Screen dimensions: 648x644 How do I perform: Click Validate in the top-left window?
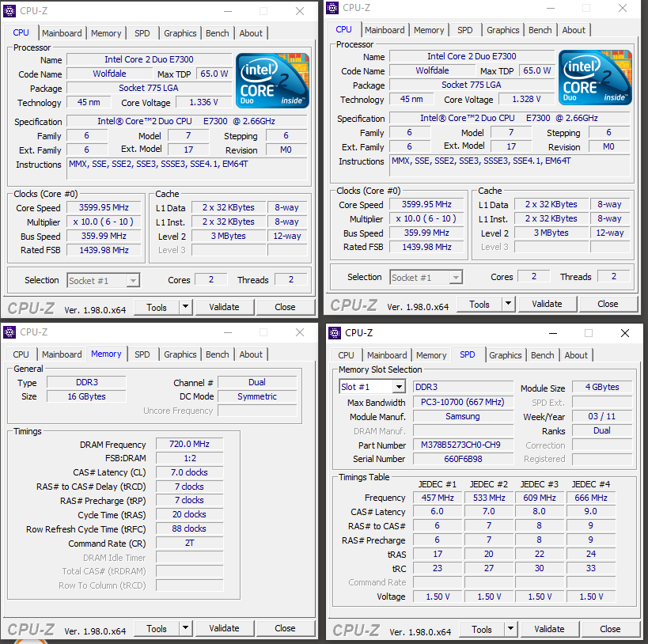click(224, 307)
